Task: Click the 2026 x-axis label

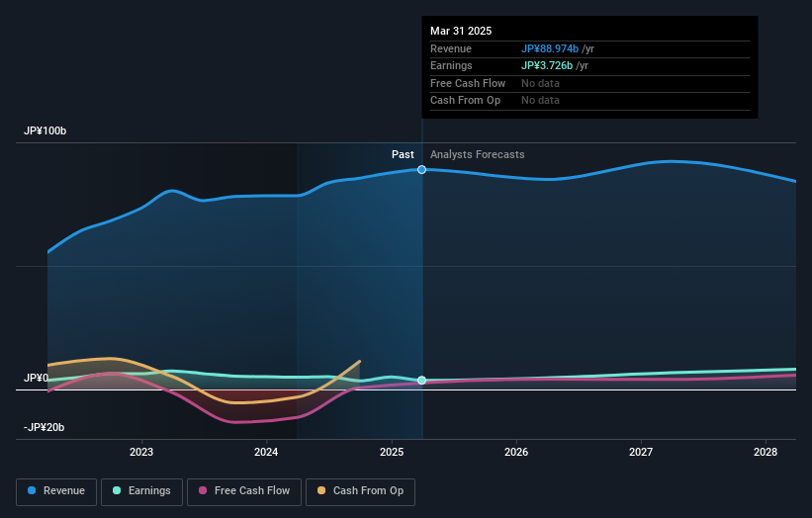Action: [x=516, y=453]
